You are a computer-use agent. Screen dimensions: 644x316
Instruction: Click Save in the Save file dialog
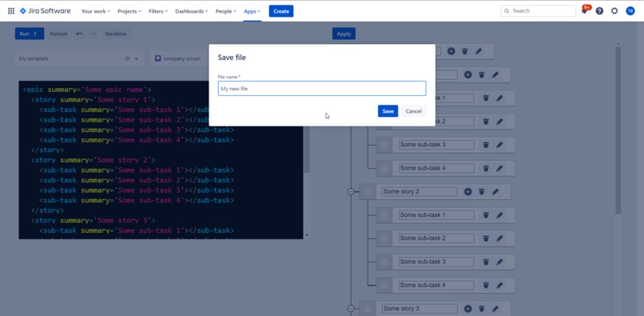tap(388, 111)
